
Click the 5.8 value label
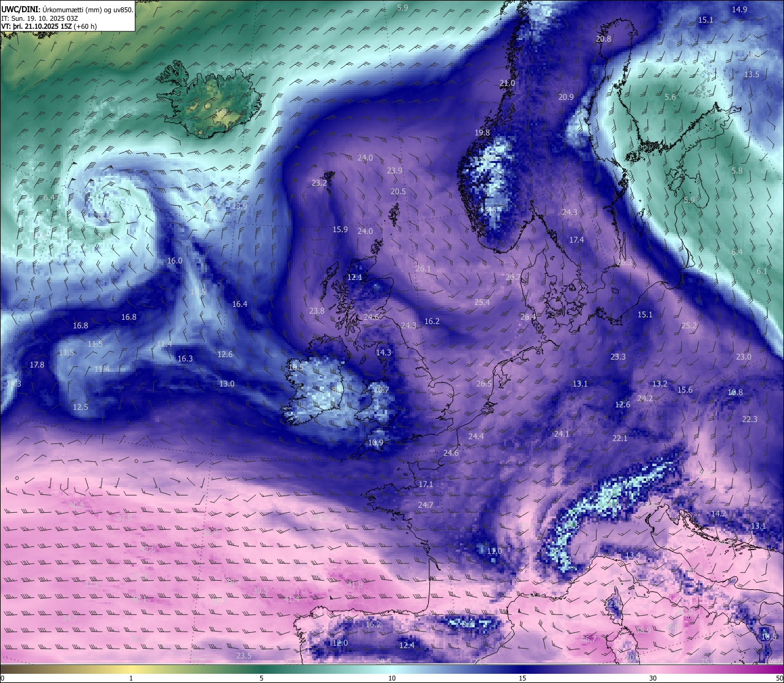[x=737, y=170]
